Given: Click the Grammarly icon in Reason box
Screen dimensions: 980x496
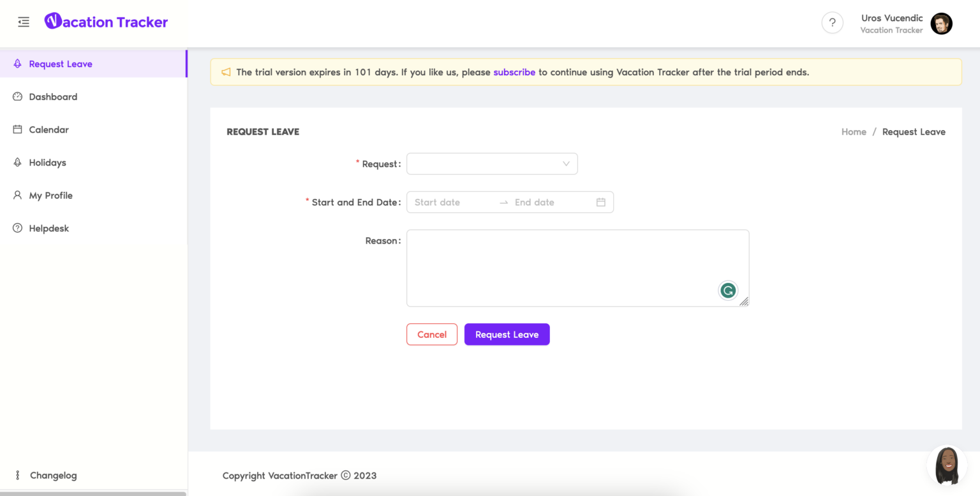Looking at the screenshot, I should 728,291.
